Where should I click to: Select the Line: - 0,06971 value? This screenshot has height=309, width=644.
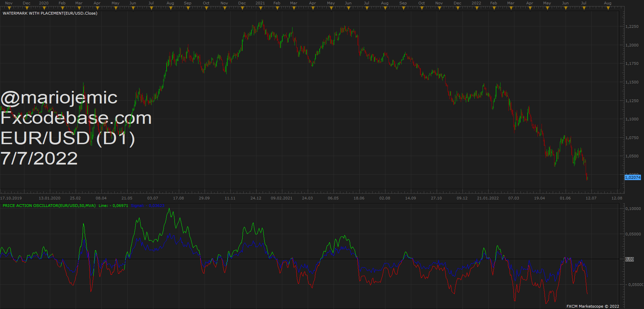113,206
